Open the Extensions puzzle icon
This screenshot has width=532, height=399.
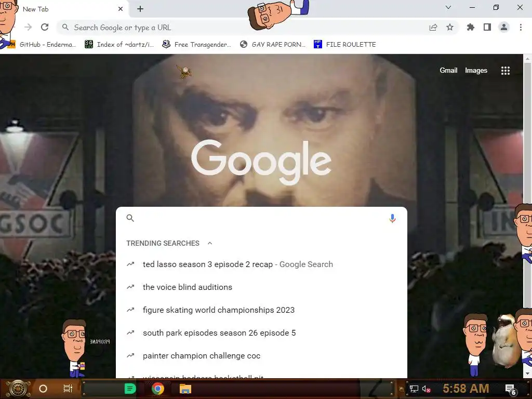pos(471,27)
